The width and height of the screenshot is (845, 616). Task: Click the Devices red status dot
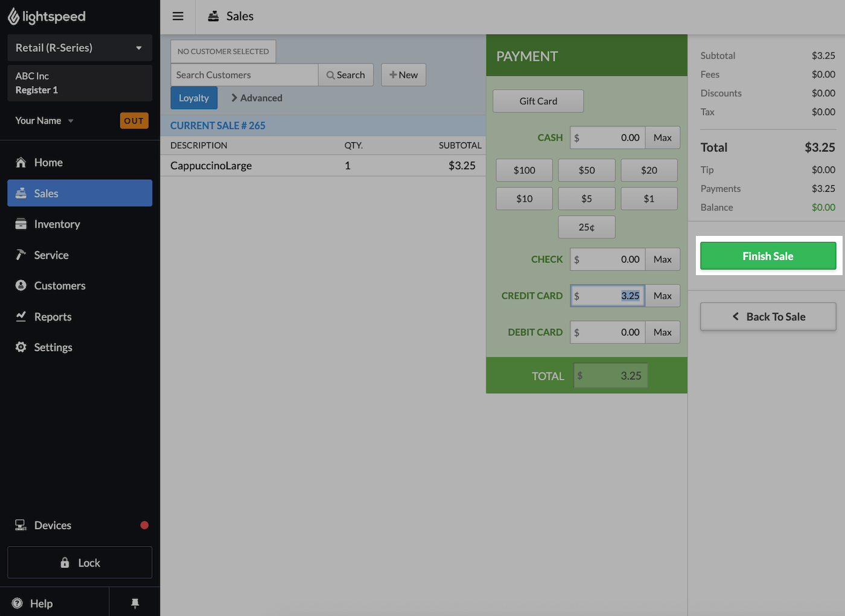144,525
